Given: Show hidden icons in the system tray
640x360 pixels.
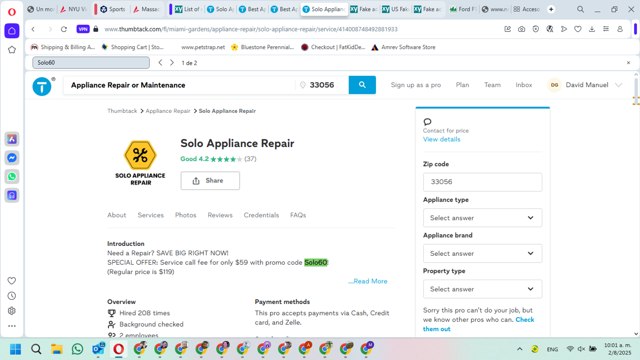Looking at the screenshot, I should 520,349.
